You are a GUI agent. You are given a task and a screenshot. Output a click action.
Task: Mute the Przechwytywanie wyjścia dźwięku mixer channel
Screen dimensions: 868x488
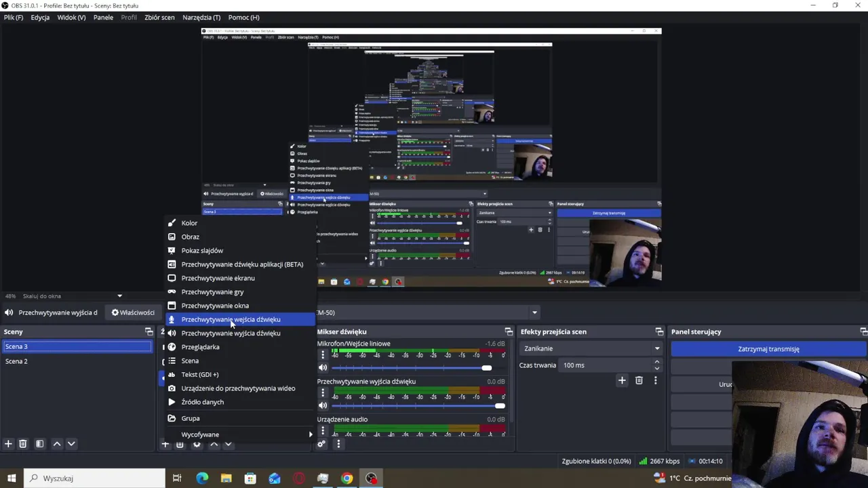[x=323, y=405]
